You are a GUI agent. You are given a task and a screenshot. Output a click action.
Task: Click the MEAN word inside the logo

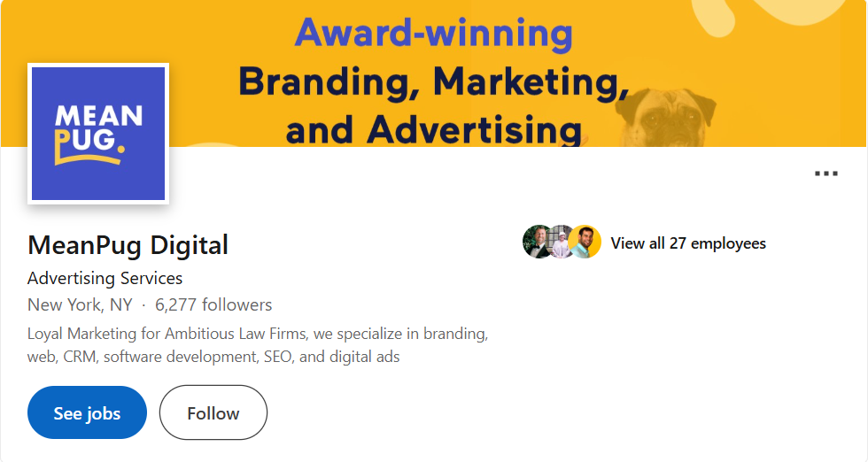coord(98,115)
